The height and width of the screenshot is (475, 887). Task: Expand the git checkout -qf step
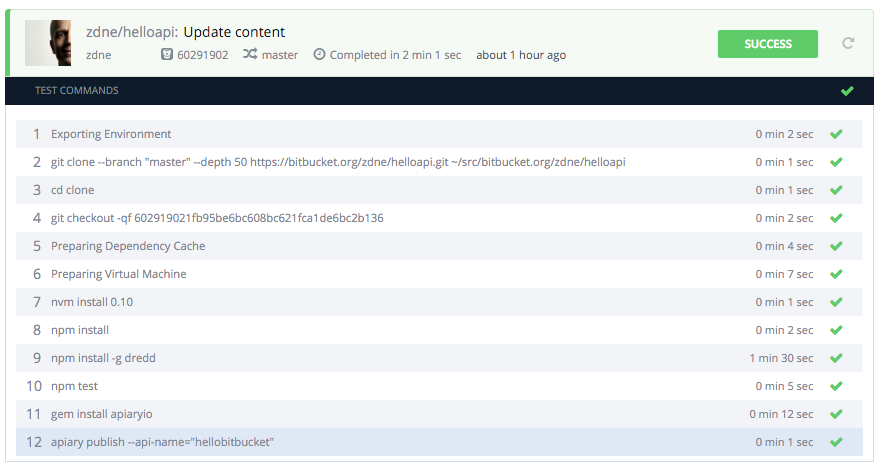pyautogui.click(x=440, y=218)
